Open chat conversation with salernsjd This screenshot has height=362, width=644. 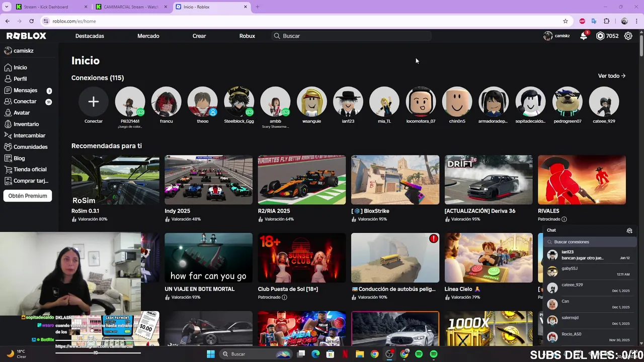point(590,320)
